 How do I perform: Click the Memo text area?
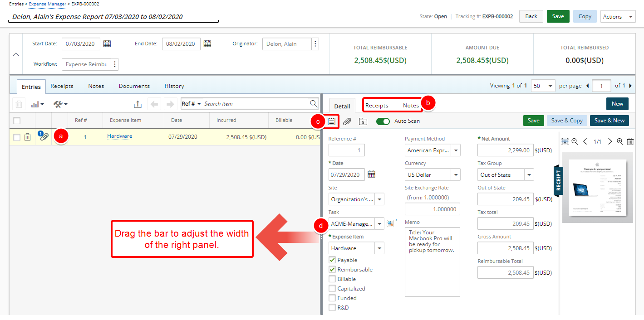click(433, 262)
